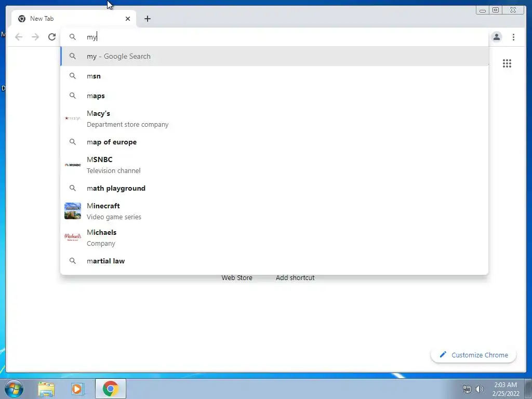532x399 pixels.
Task: Click the magnifier icon in the address bar
Action: click(x=73, y=37)
